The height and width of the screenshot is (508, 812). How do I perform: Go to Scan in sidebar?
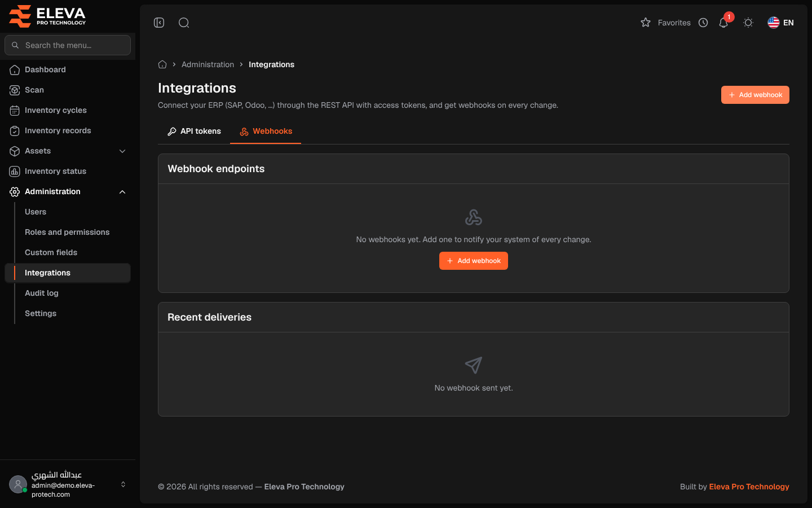tap(68, 90)
